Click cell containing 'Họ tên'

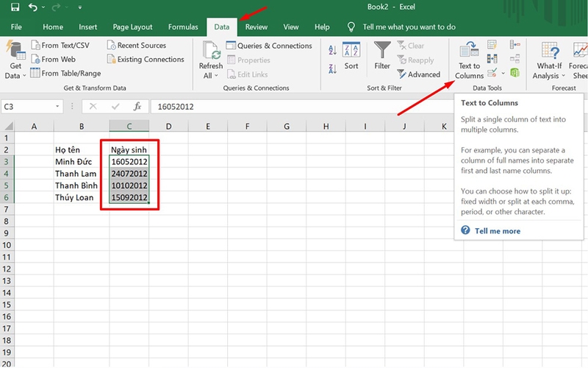[82, 150]
